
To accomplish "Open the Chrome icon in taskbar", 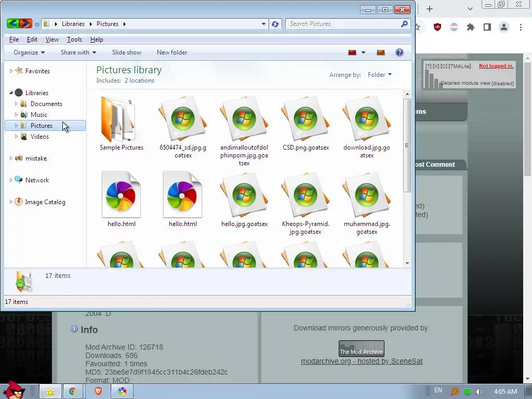I will [72, 392].
